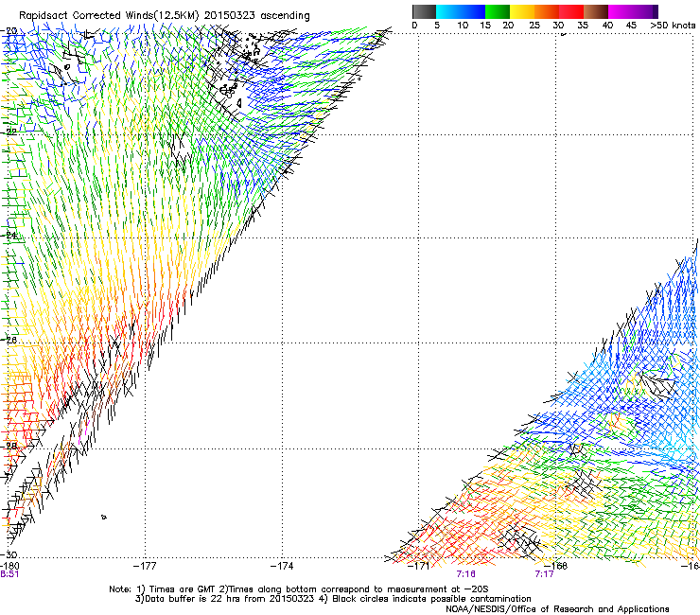Click the "20150323" date in the title
The height and width of the screenshot is (615, 700).
tap(230, 15)
